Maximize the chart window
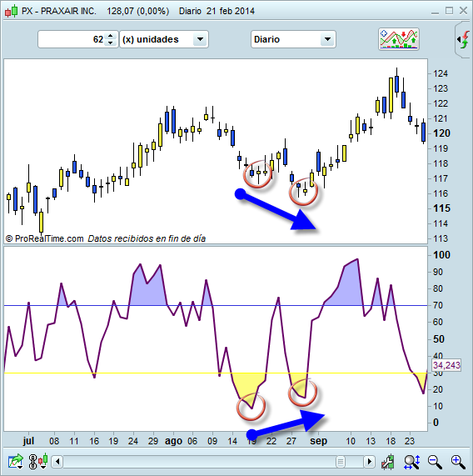Screen dimensions: 473x476 coord(449,11)
